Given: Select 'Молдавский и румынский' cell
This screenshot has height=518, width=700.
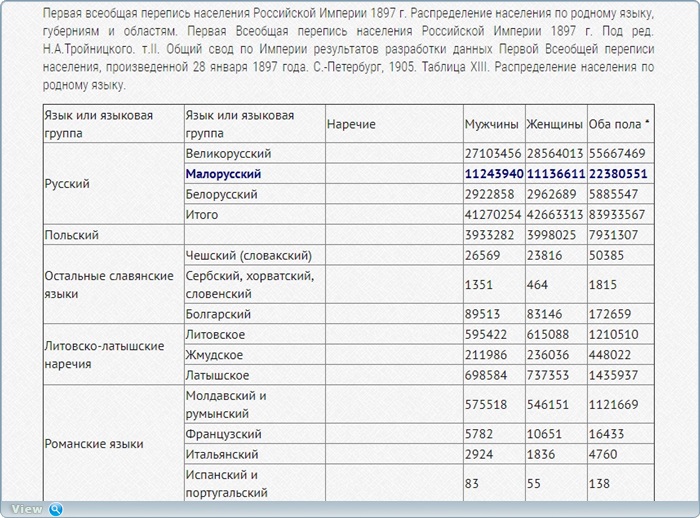Looking at the screenshot, I should point(255,405).
